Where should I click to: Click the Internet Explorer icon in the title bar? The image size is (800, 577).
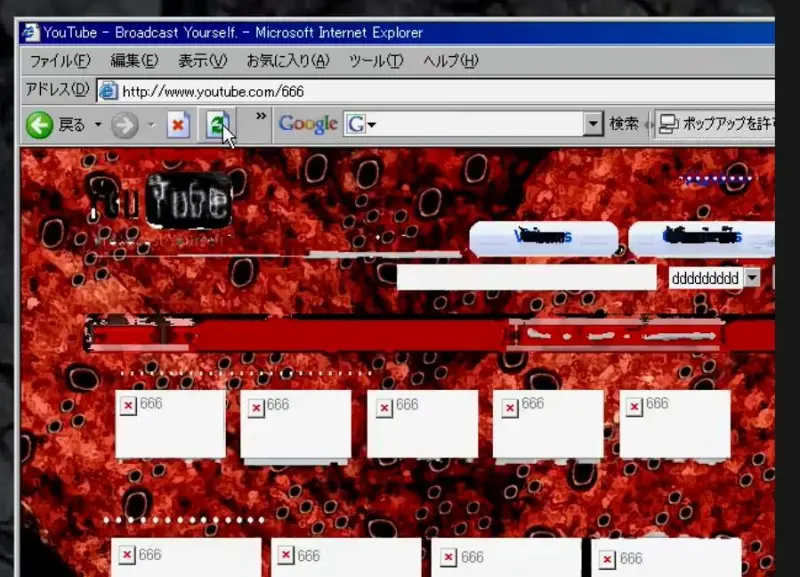(x=30, y=33)
